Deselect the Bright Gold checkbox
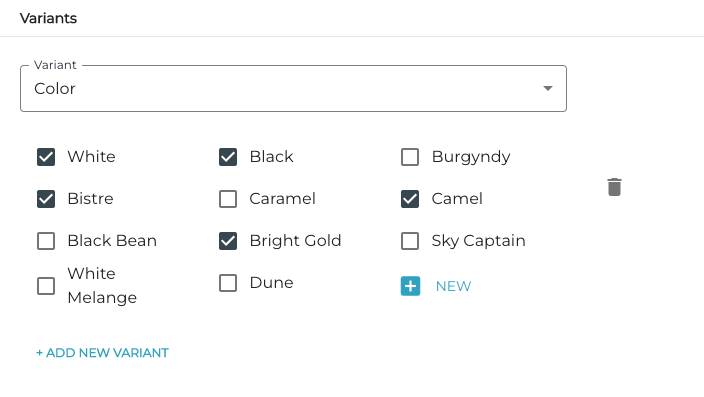 click(228, 241)
